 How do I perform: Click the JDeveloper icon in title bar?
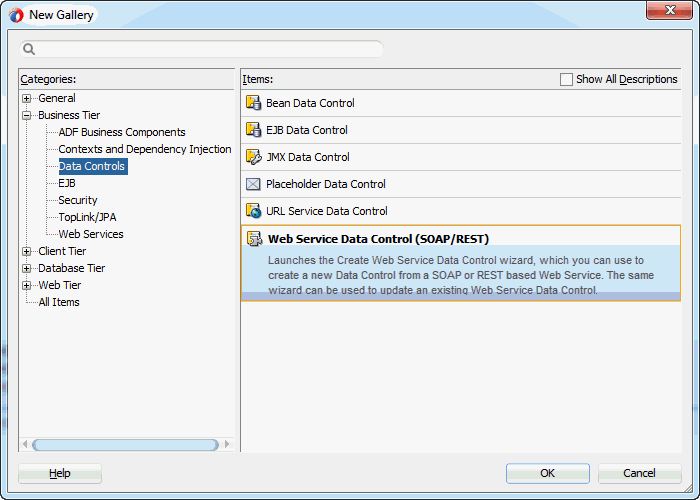(16, 15)
